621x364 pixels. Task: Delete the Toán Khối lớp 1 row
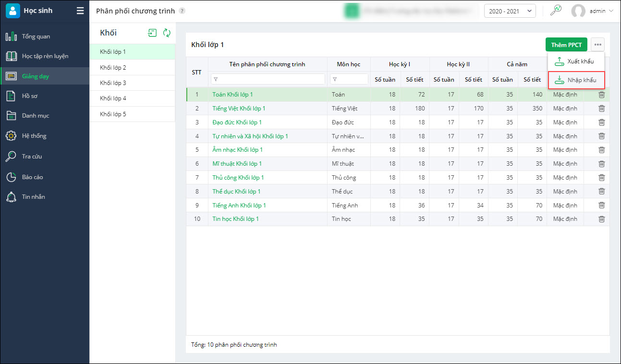point(601,95)
